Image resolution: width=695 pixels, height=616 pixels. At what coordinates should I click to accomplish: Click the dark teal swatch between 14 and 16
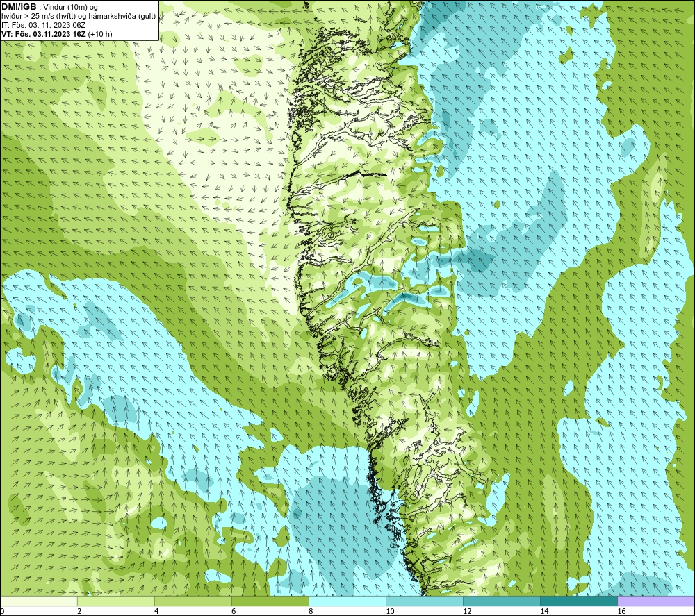pos(579,601)
